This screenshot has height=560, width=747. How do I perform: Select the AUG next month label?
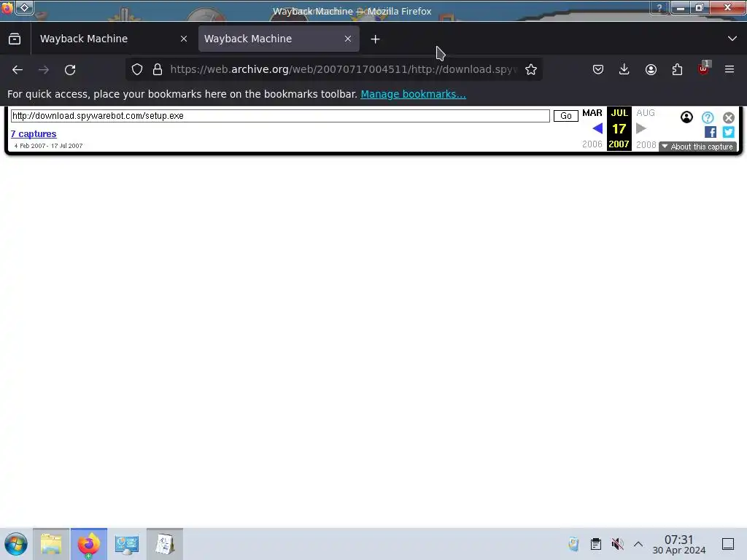646,113
